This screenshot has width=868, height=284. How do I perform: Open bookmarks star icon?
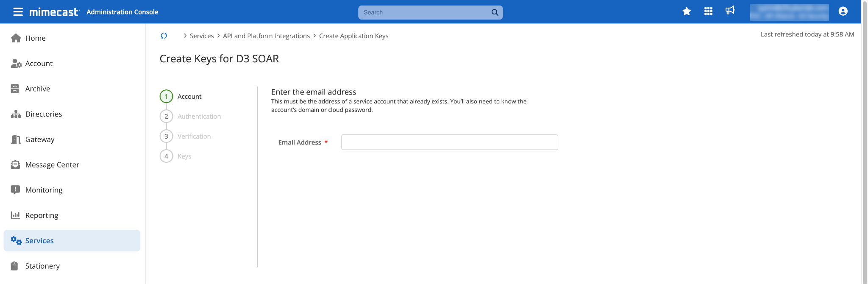pyautogui.click(x=687, y=11)
